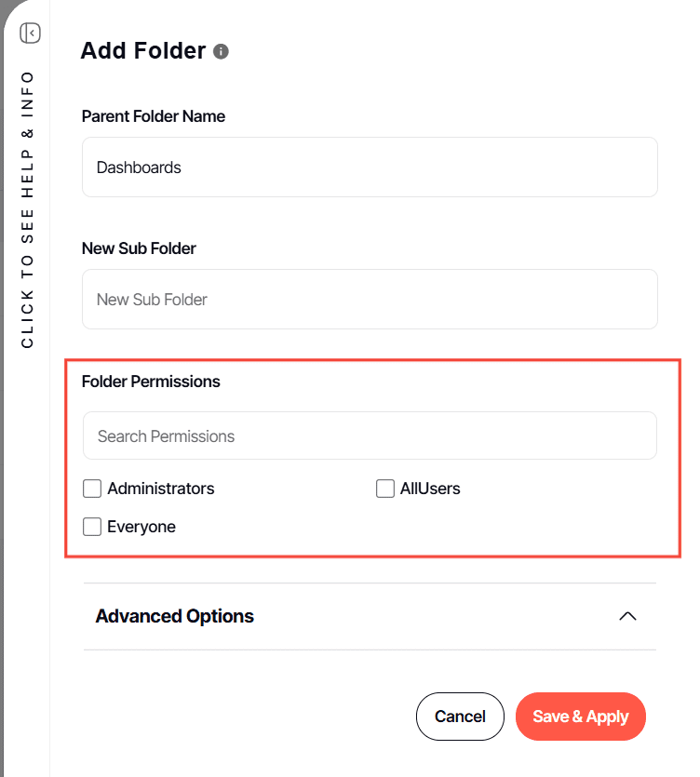Image resolution: width=700 pixels, height=777 pixels.
Task: Click the New Sub Folder field label
Action: click(139, 248)
